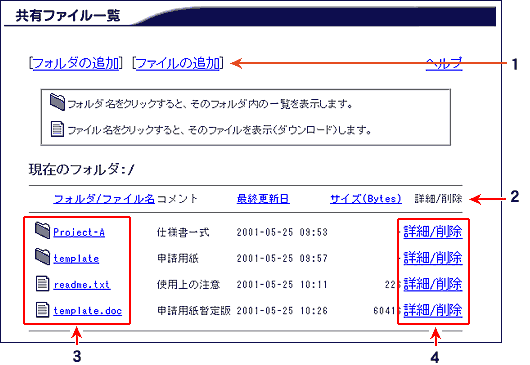Click the folder icon in the instructions box
Screen dimensions: 530x365
pyautogui.click(x=57, y=102)
